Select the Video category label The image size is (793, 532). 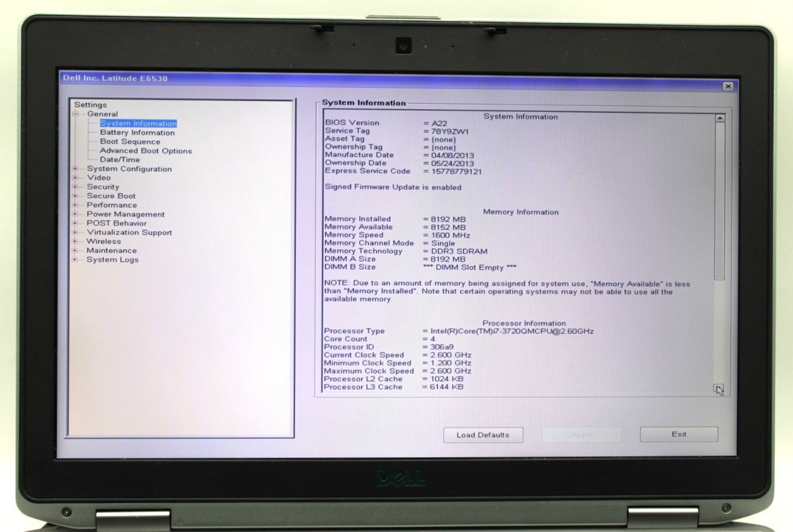coord(98,178)
